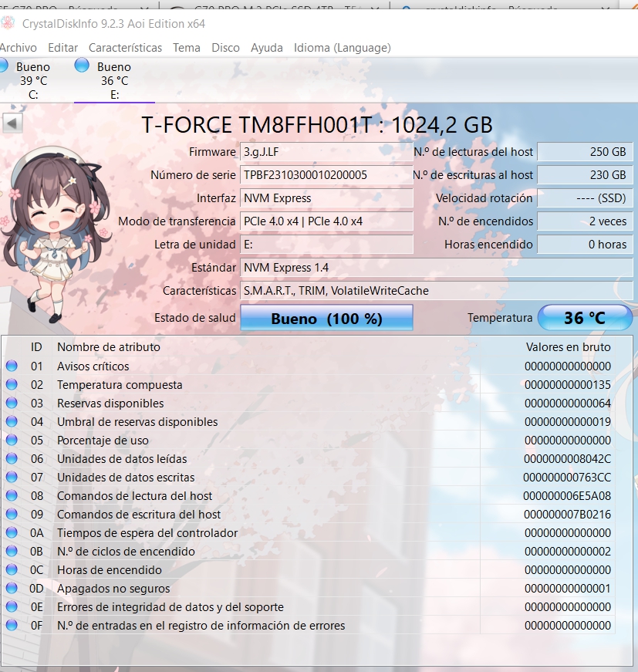Click raw value 000000007B0216

point(567,515)
